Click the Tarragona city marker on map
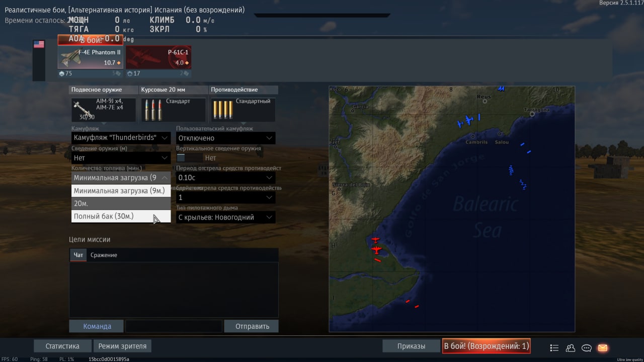Screen dimensions: 644x362 532,114
